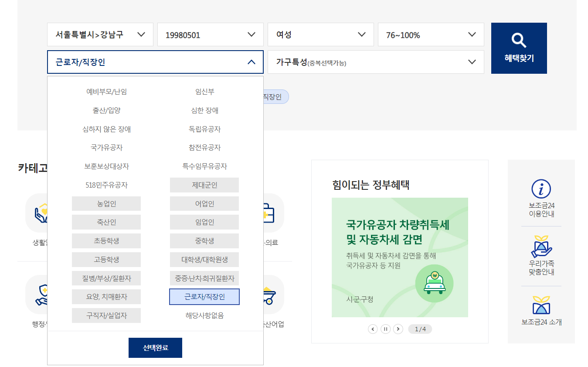Image resolution: width=588 pixels, height=367 pixels.
Task: Open the 우리가족 맞춤안내 icon
Action: (541, 247)
